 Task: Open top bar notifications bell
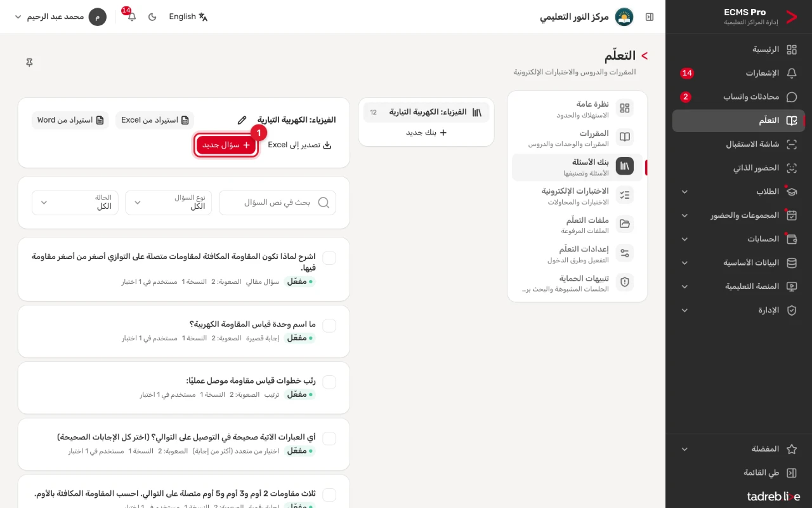point(131,17)
